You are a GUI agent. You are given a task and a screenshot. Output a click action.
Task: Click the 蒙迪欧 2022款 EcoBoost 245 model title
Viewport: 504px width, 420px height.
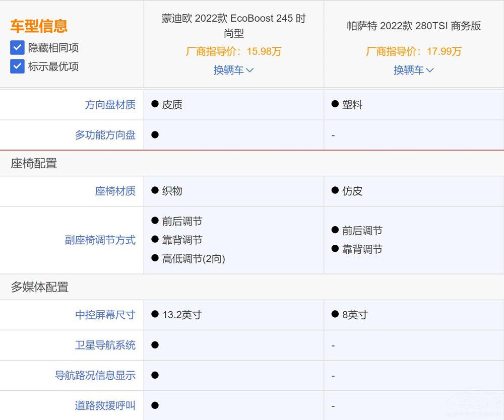tap(233, 26)
